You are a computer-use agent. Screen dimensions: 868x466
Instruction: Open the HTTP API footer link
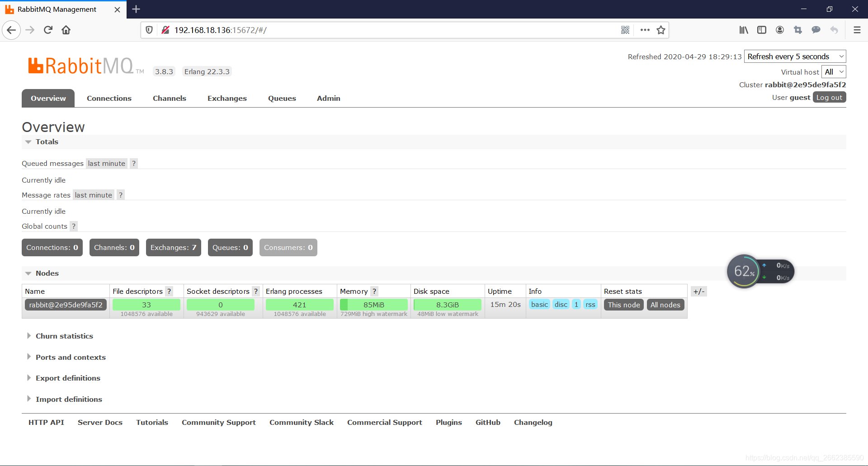pyautogui.click(x=46, y=423)
